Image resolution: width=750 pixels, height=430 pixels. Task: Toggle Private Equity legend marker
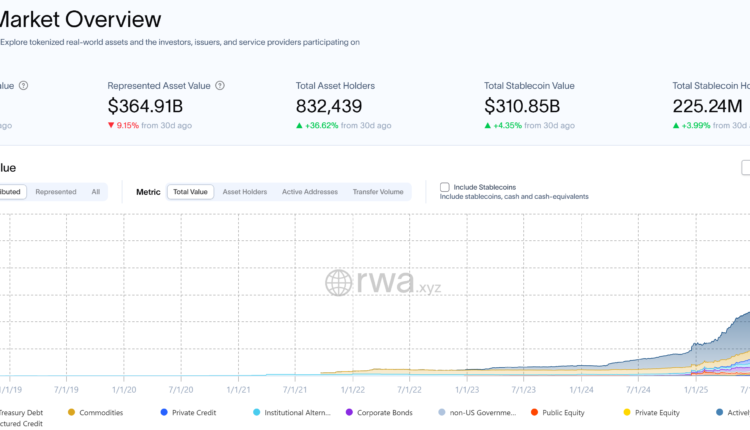[x=627, y=411]
